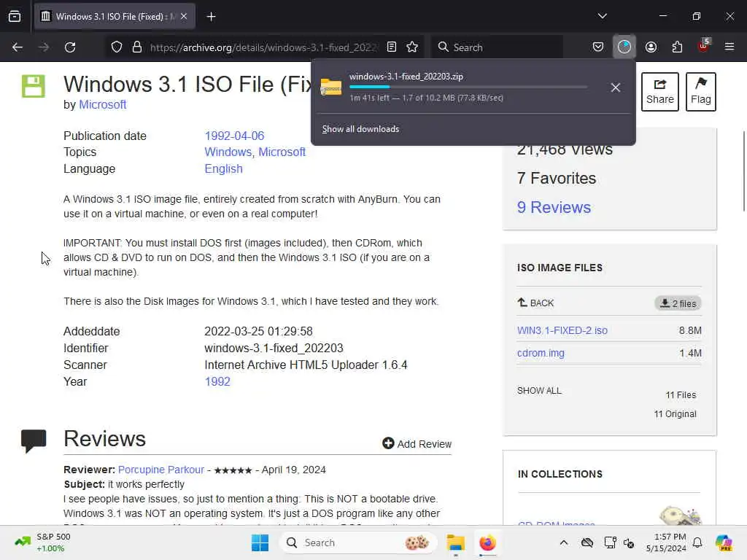Select the Windows 3.1 ISO File tab

coord(115,17)
